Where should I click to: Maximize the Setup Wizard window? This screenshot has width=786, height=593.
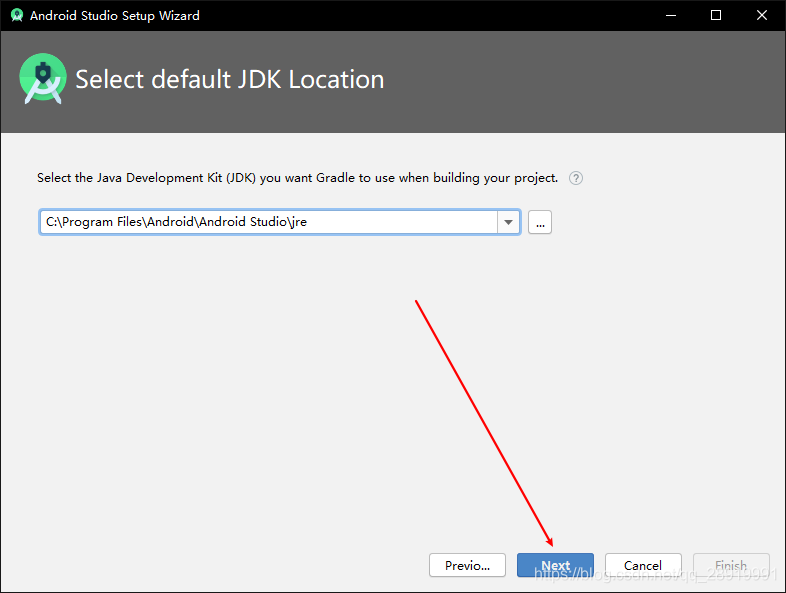coord(716,16)
